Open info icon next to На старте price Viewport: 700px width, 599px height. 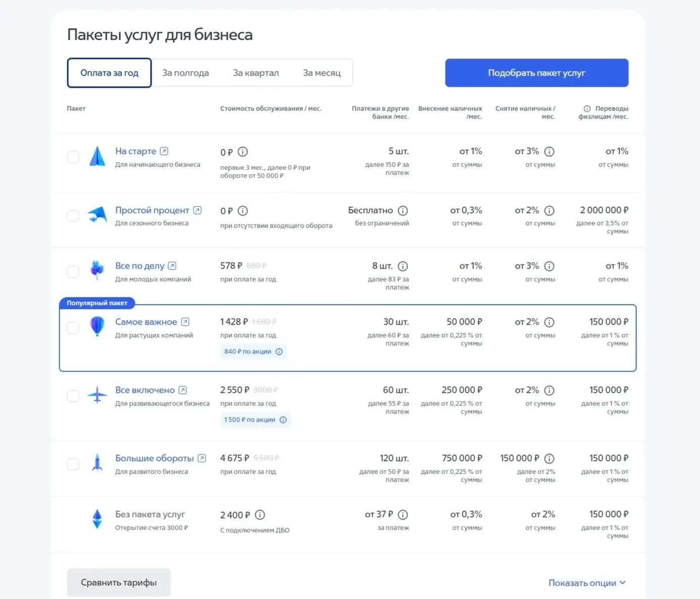(243, 152)
